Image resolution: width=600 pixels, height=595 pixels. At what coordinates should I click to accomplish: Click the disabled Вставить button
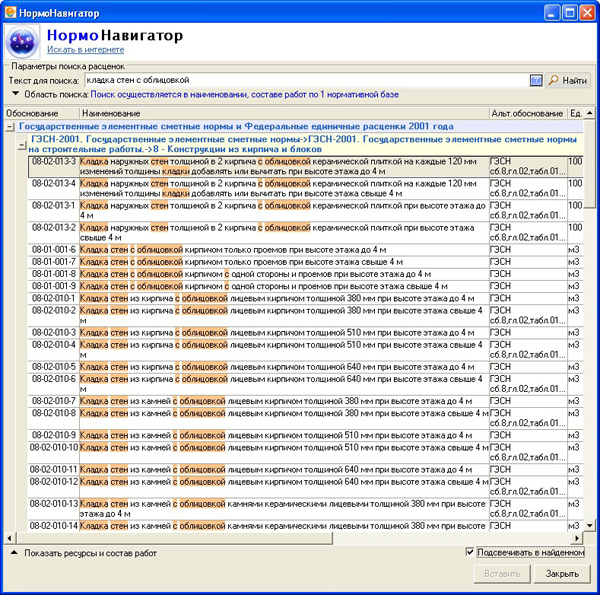coord(502,574)
